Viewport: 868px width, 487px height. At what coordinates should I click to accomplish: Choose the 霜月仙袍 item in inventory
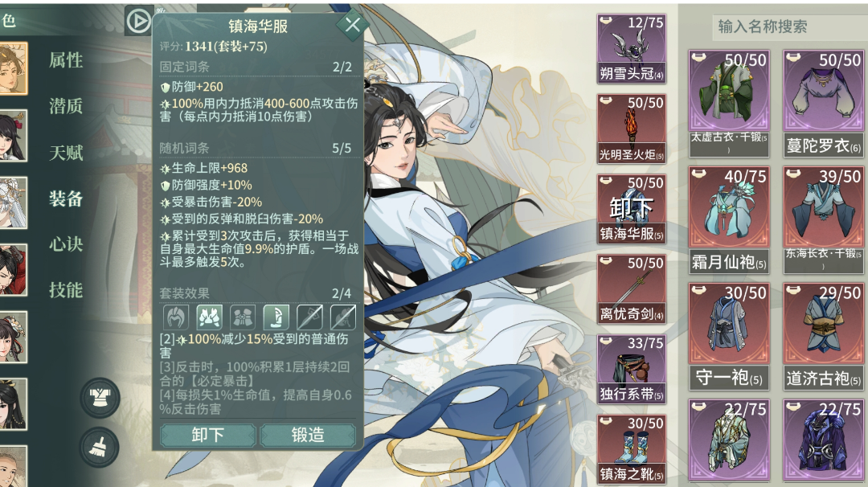coord(728,219)
